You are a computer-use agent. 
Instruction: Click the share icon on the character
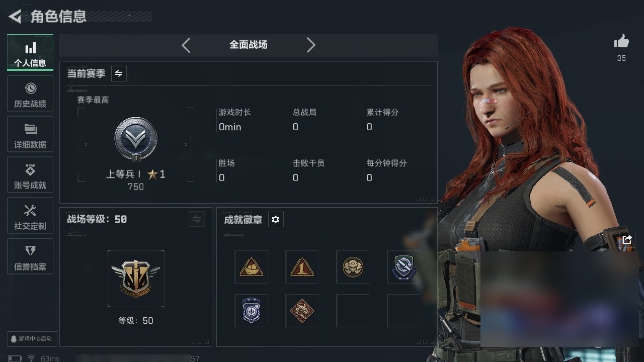click(x=627, y=240)
